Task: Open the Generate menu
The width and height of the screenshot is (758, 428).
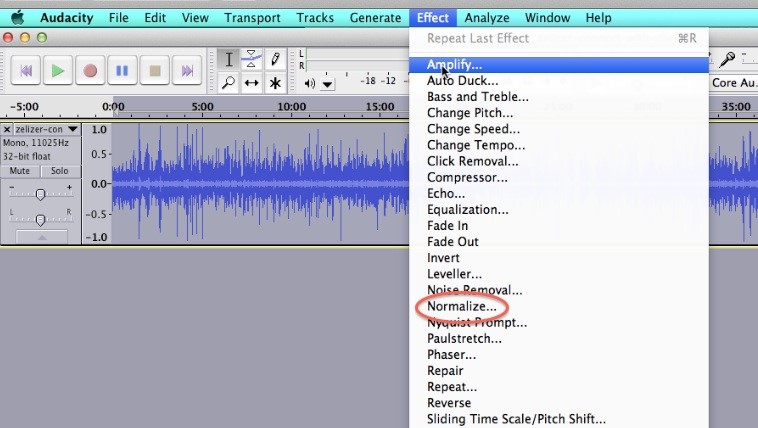Action: coord(376,18)
